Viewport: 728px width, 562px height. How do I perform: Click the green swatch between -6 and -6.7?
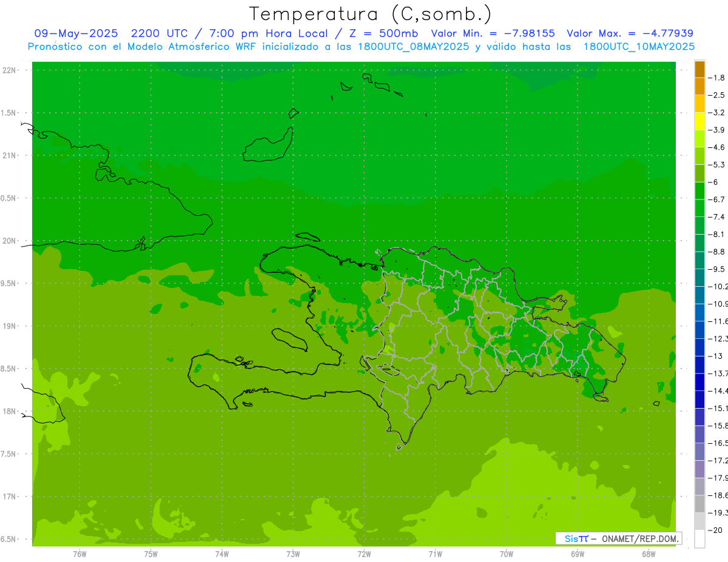point(699,190)
